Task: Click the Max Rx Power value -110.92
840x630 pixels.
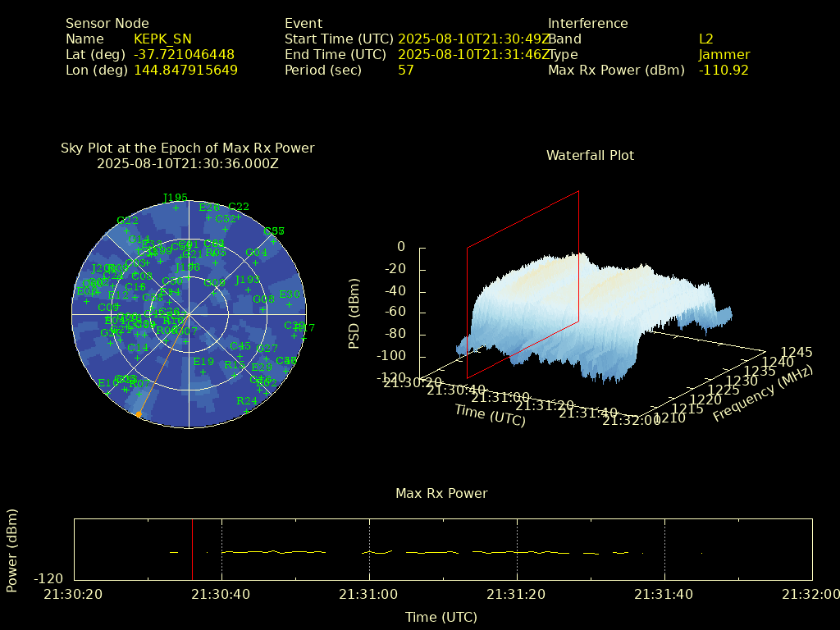Action: pyautogui.click(x=724, y=70)
